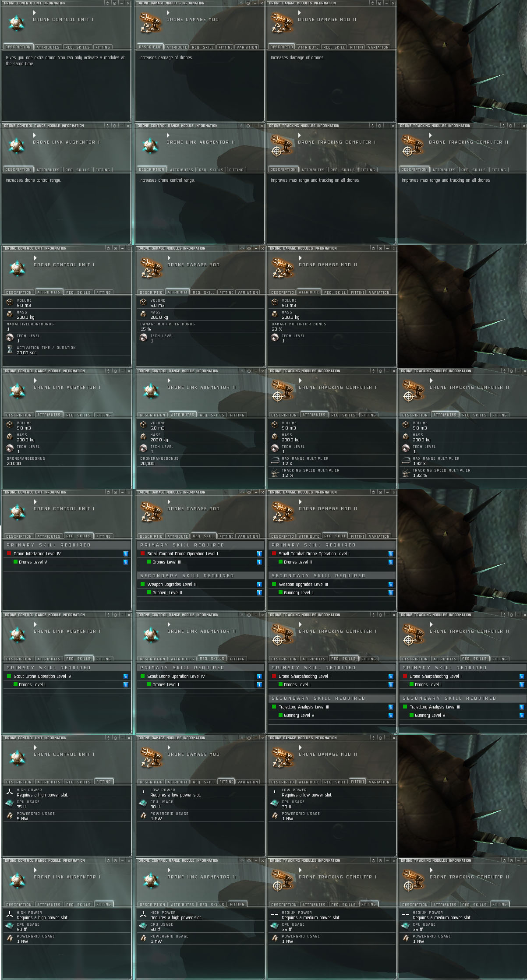
Task: Expand arrow above Drone Link Augmentor II name, description window
Action: coord(168,135)
